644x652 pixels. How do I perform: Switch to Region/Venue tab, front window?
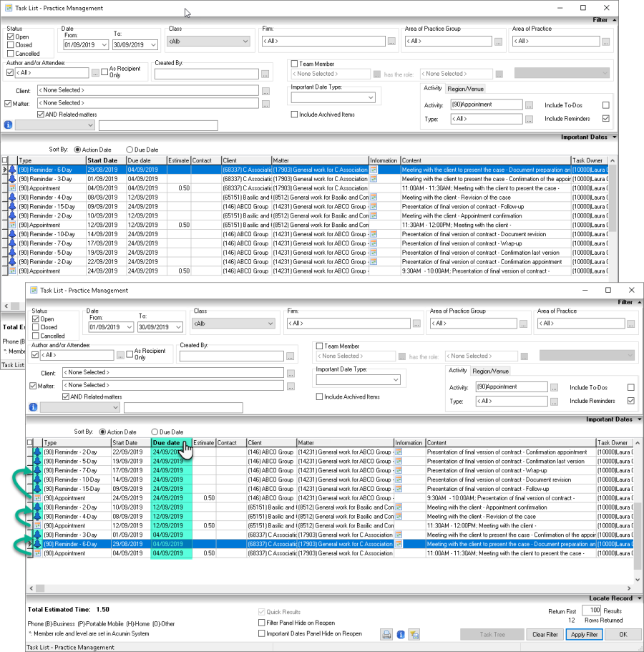[490, 371]
